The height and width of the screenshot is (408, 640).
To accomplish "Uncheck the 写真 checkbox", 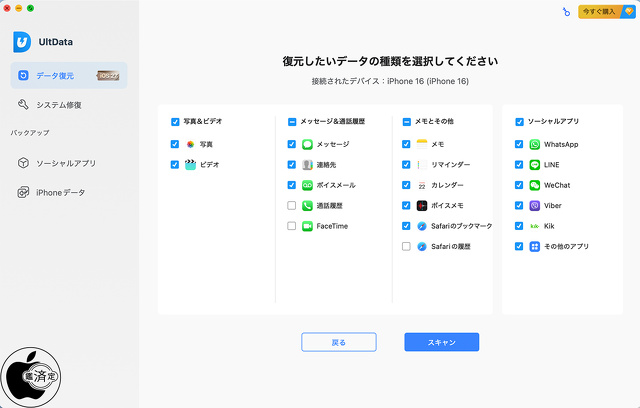I will pos(175,144).
